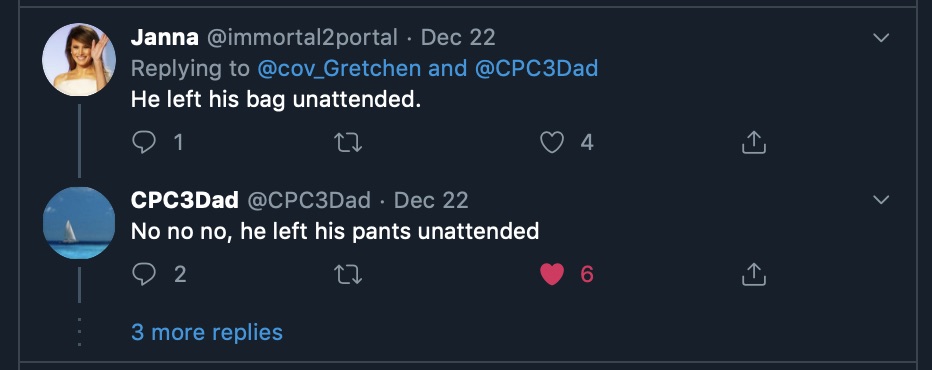View CPC3Dad's sailboat profile avatar

pyautogui.click(x=78, y=223)
